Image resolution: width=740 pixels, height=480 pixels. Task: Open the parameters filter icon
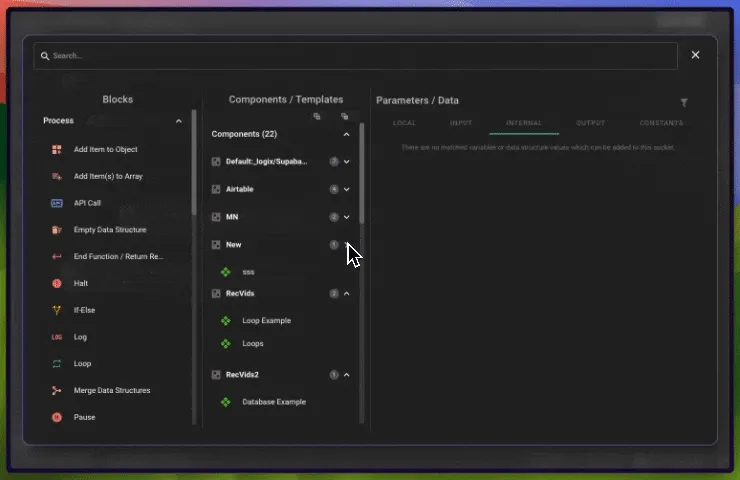(684, 102)
